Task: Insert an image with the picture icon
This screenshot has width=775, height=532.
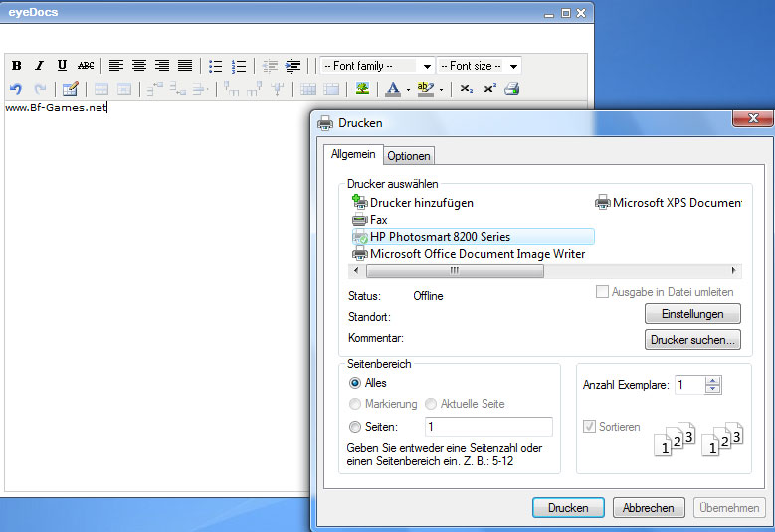Action: pyautogui.click(x=363, y=89)
